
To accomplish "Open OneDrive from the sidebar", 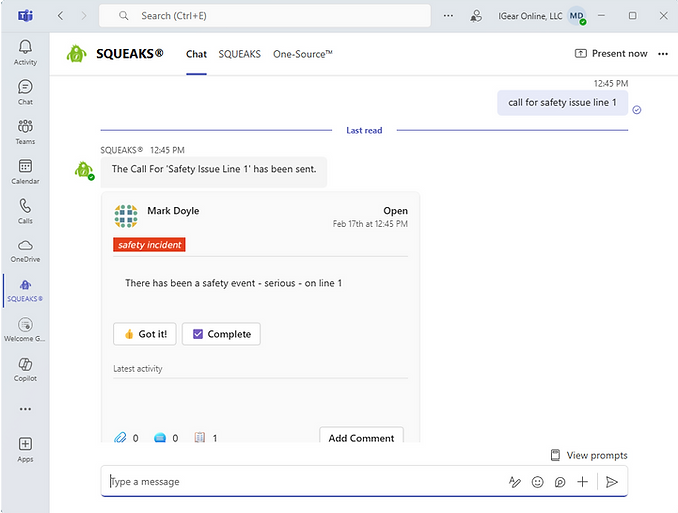I will pos(25,250).
